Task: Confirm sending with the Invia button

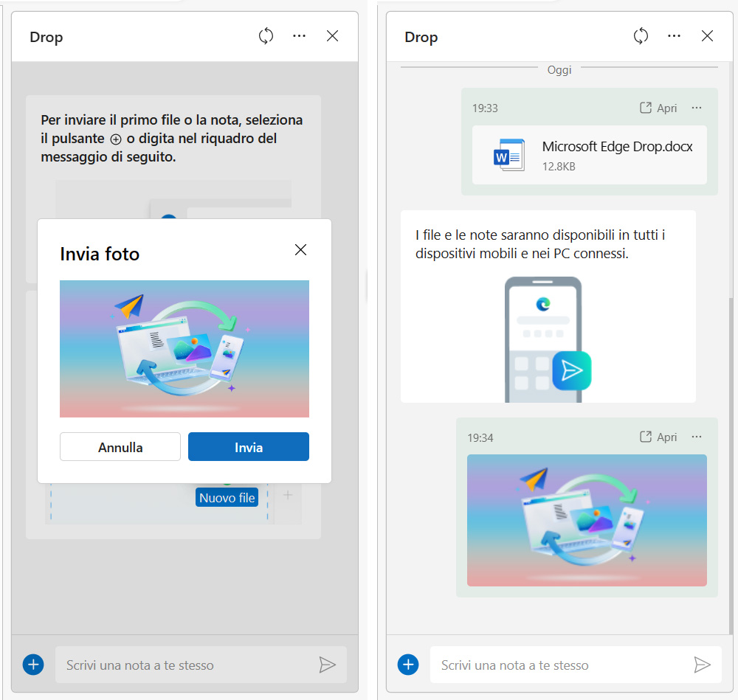Action: pyautogui.click(x=248, y=446)
